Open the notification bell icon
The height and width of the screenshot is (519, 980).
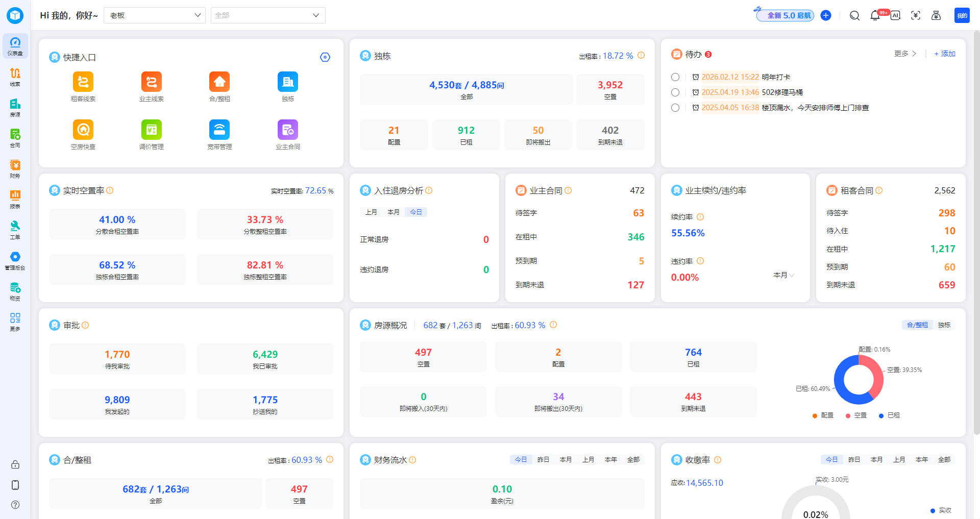tap(875, 16)
